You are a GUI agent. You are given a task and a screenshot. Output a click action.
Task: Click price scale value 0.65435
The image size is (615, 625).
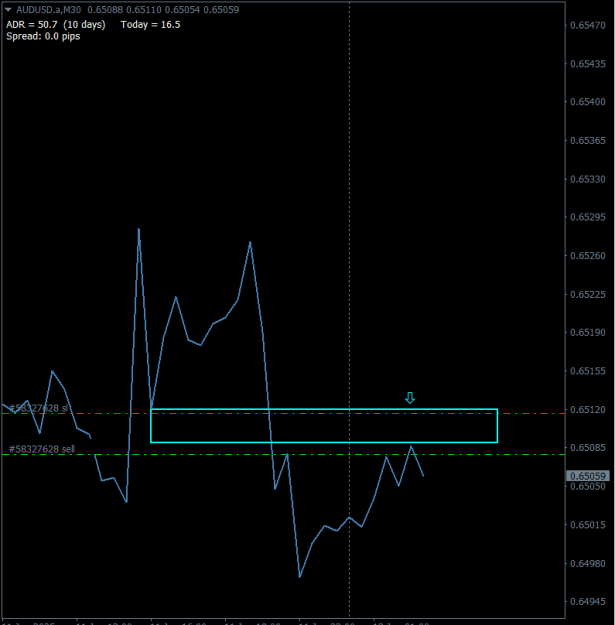tap(587, 64)
